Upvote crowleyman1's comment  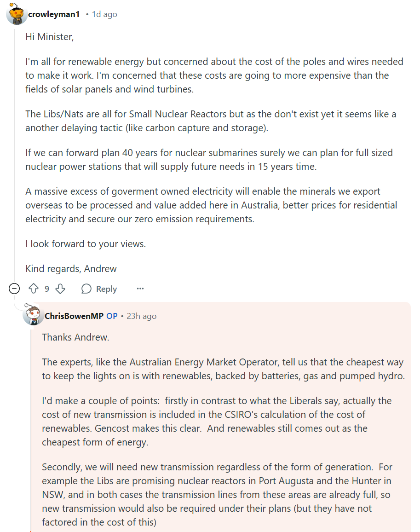click(34, 289)
